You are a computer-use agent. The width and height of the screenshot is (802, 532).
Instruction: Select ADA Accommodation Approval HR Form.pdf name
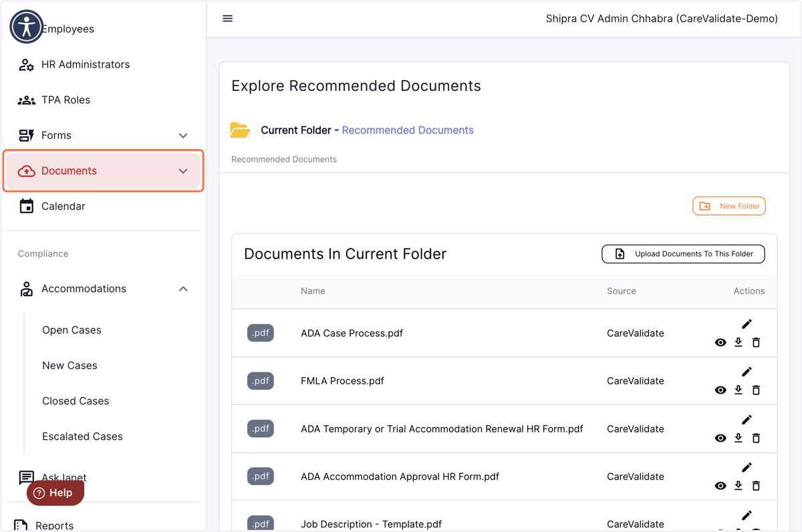(400, 477)
